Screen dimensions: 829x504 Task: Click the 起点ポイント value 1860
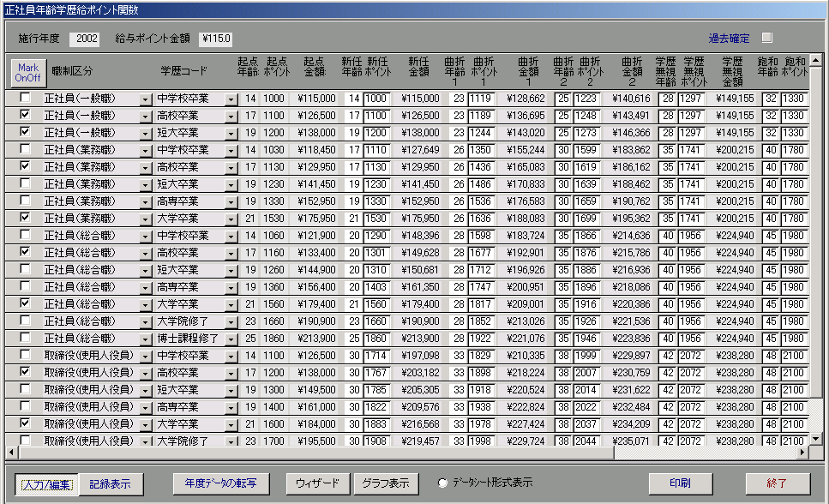click(x=273, y=339)
